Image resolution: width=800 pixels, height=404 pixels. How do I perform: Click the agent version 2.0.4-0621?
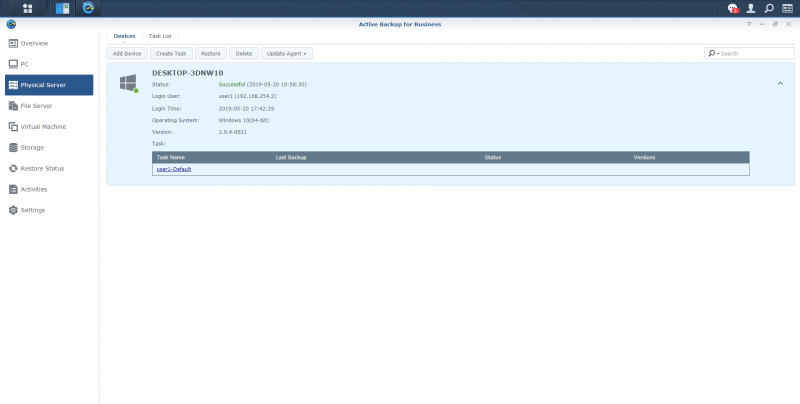233,132
